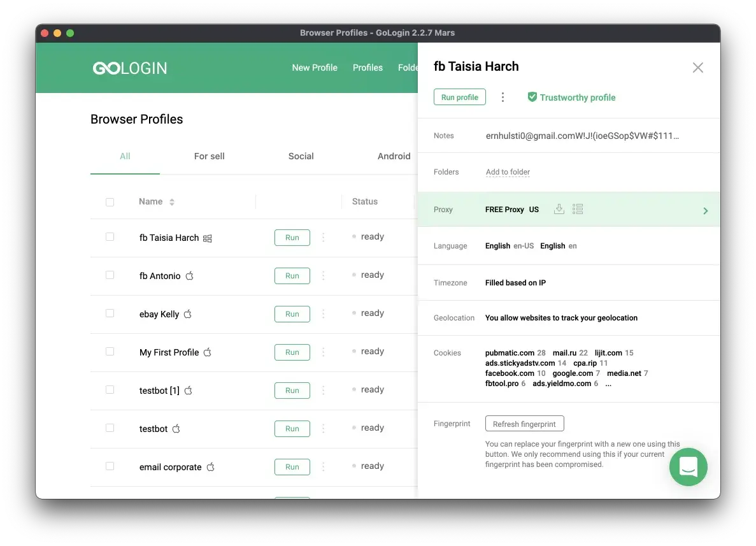Open more options for email corporate row
756x546 pixels.
(323, 467)
